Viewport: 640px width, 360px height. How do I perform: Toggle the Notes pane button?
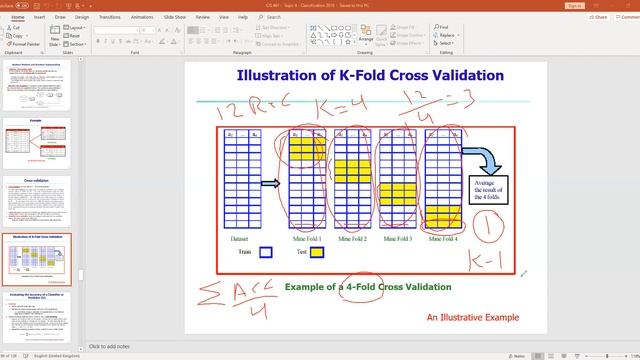click(516, 356)
